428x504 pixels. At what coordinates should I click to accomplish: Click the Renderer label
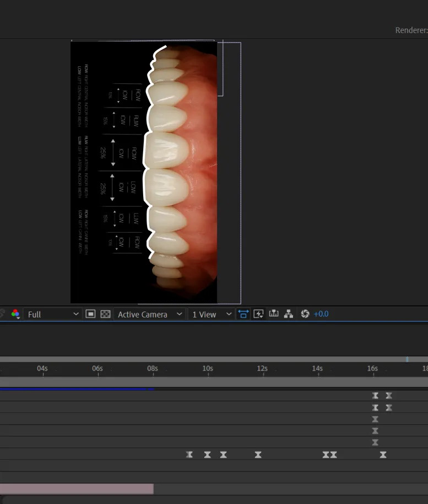(411, 30)
